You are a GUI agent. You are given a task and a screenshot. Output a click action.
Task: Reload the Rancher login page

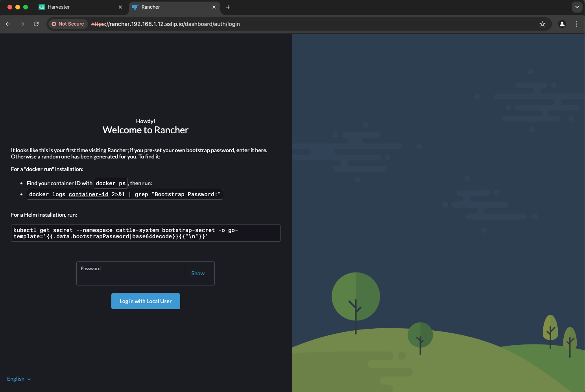click(36, 24)
